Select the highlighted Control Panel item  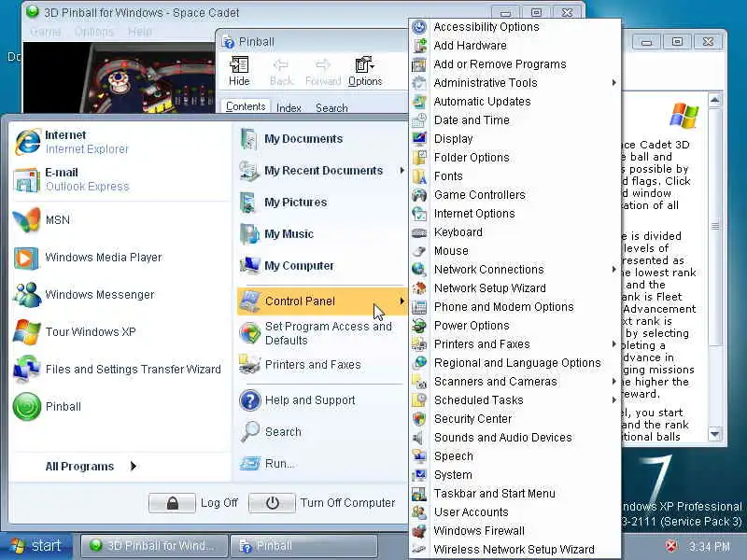click(322, 301)
